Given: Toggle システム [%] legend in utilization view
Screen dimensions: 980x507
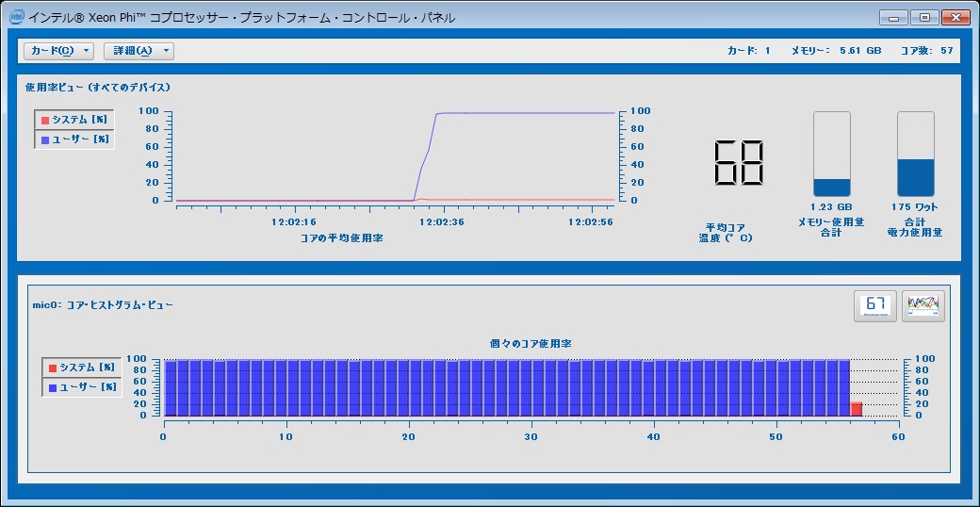Looking at the screenshot, I should [x=74, y=120].
